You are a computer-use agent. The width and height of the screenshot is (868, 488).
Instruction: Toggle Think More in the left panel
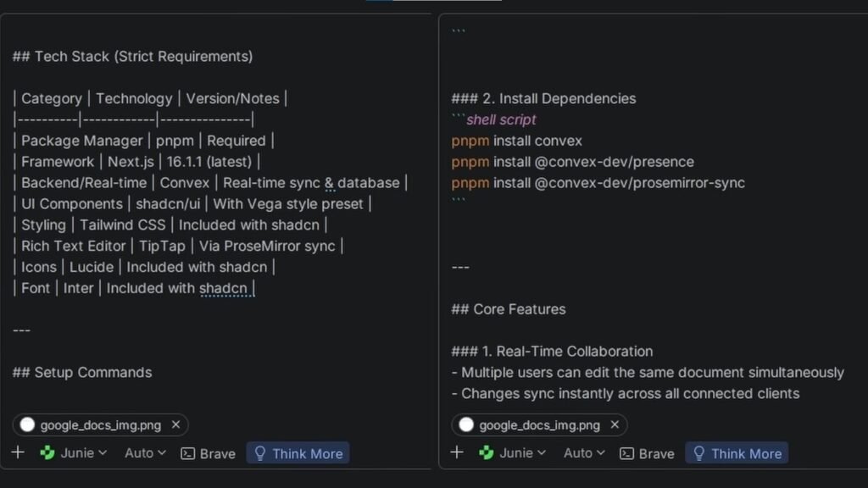pyautogui.click(x=298, y=453)
